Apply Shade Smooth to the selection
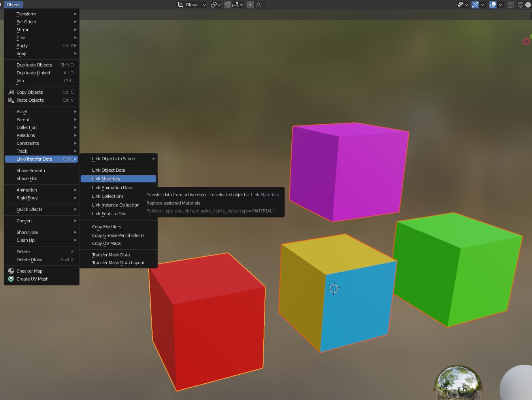The image size is (532, 400). 42,171
